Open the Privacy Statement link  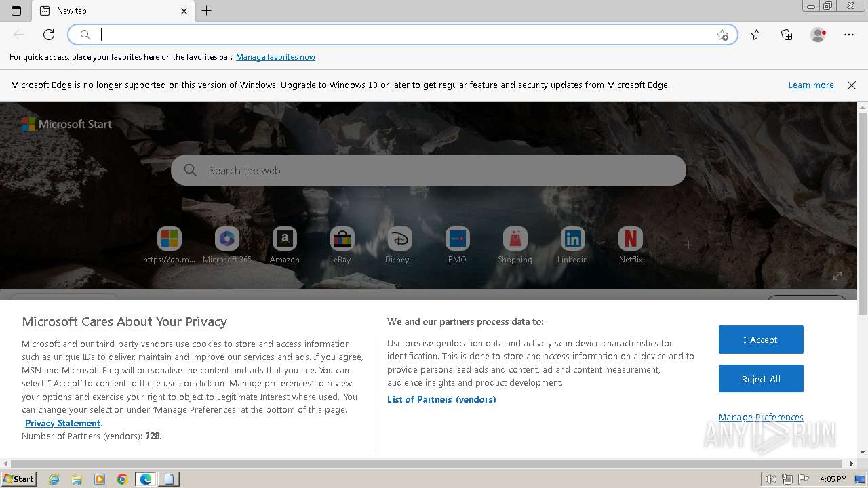[62, 423]
